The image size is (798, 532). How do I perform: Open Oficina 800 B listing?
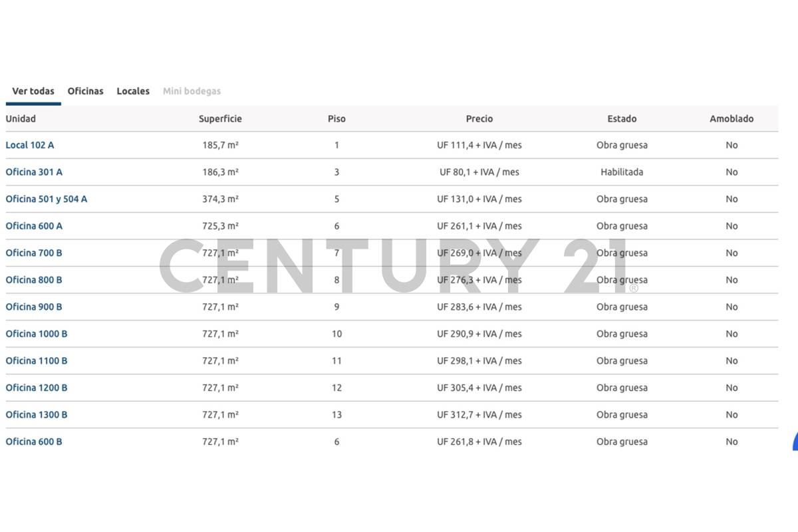coord(34,280)
